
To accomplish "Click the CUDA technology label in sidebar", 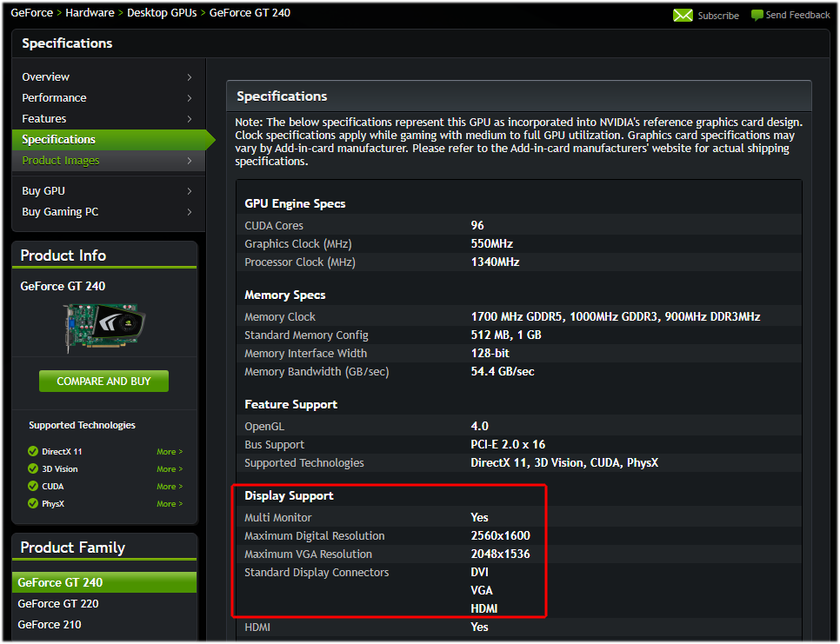I will pyautogui.click(x=53, y=487).
